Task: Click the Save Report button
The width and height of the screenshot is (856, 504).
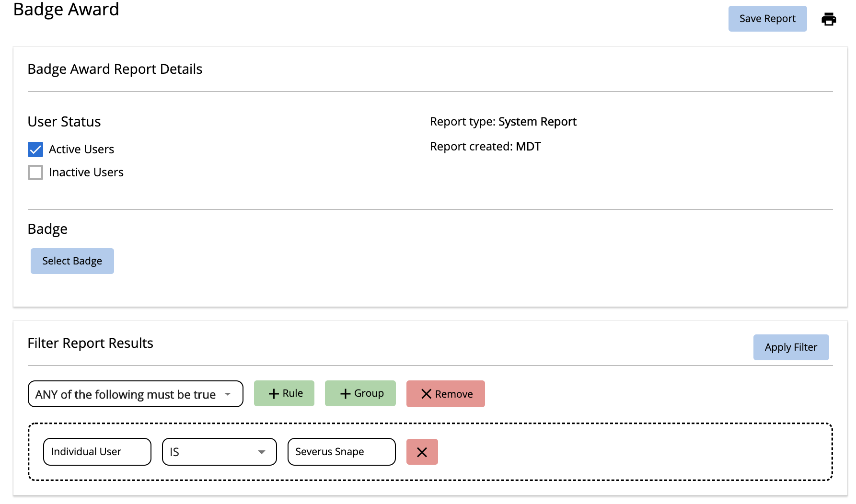Action: point(767,19)
